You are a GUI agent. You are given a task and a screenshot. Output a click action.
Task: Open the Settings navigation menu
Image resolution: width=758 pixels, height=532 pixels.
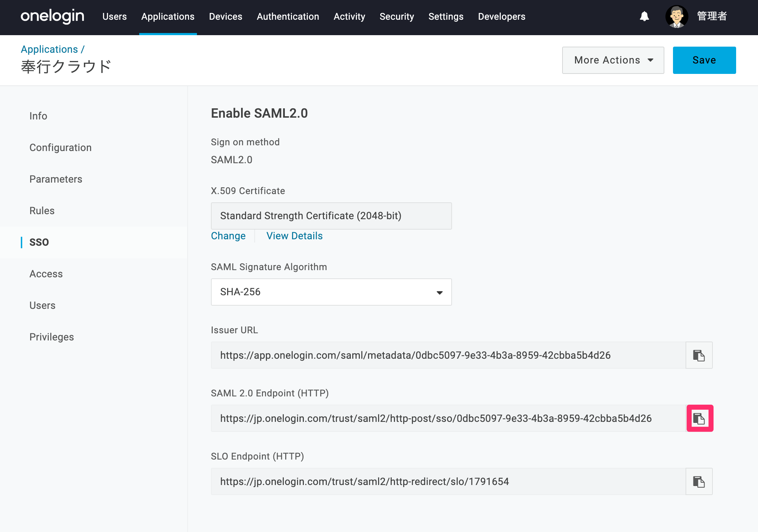coord(446,17)
